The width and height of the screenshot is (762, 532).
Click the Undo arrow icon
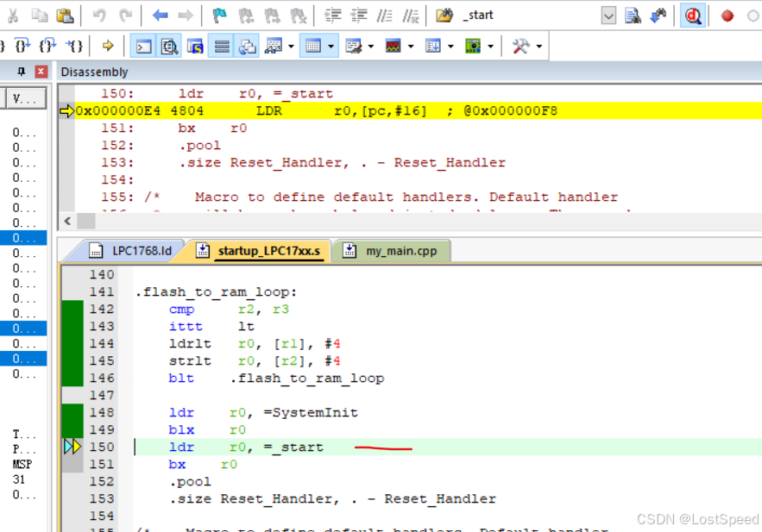pyautogui.click(x=99, y=16)
